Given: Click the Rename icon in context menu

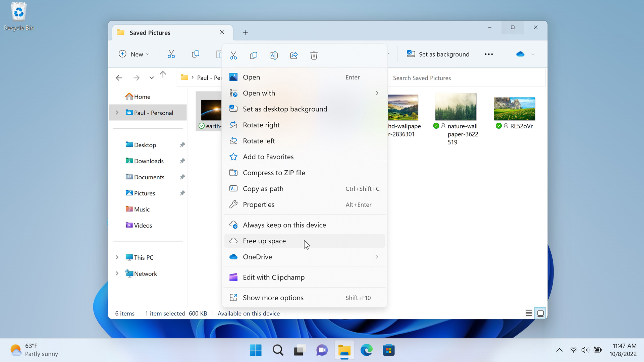Looking at the screenshot, I should (x=274, y=55).
